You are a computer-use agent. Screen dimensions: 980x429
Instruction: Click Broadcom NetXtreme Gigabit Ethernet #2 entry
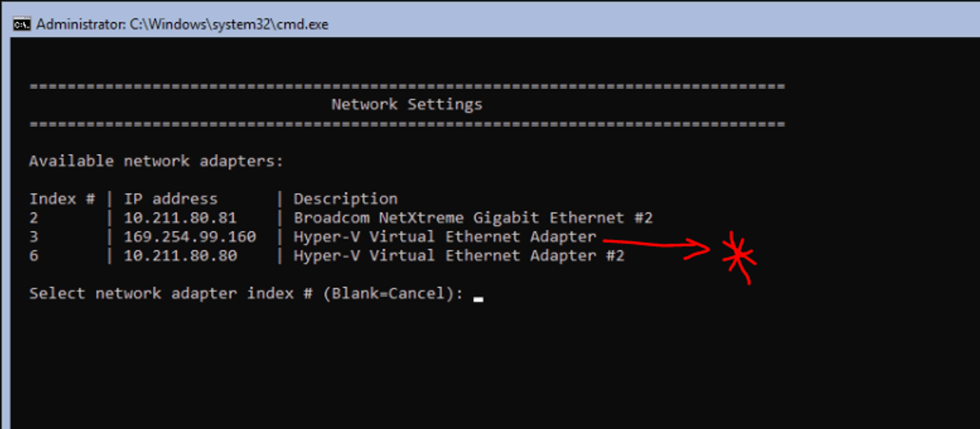[x=473, y=218]
